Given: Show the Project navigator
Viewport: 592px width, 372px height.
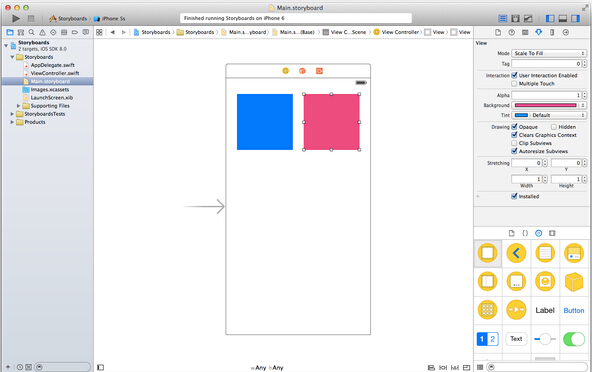Looking at the screenshot, I should click(x=10, y=32).
